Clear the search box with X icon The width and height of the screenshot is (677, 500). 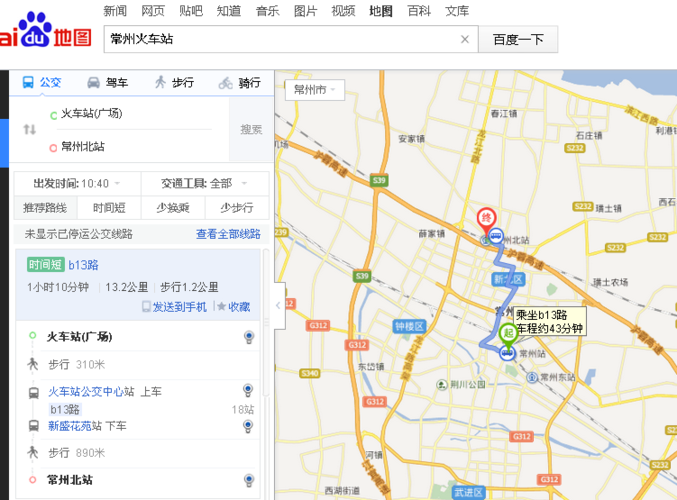click(x=465, y=39)
